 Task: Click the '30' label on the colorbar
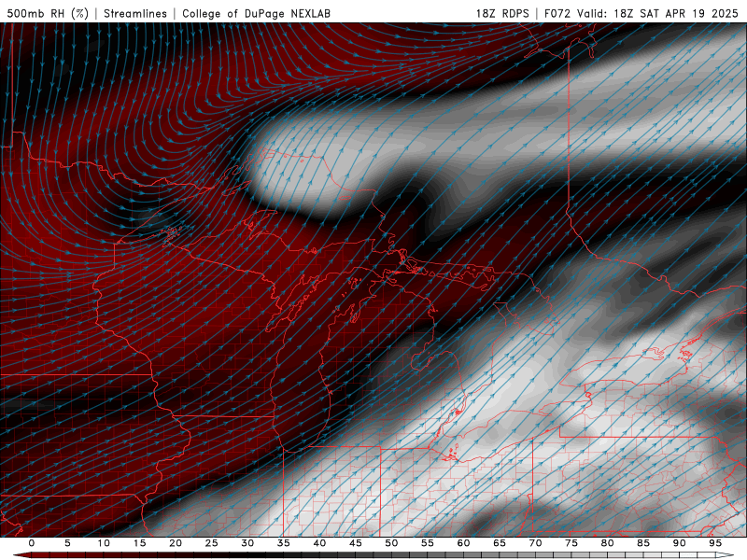(247, 543)
